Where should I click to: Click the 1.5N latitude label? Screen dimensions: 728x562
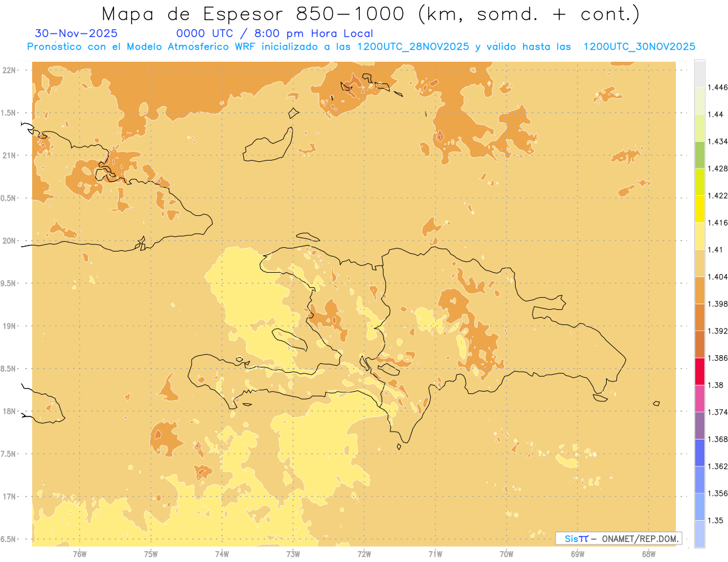click(x=8, y=113)
